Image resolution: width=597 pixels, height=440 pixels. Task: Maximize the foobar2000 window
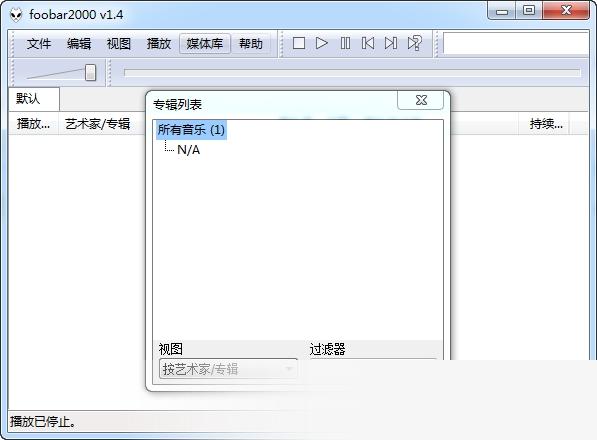[x=529, y=11]
